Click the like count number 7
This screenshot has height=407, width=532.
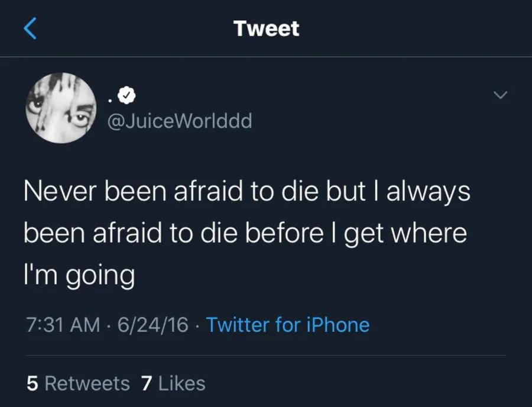pos(147,383)
